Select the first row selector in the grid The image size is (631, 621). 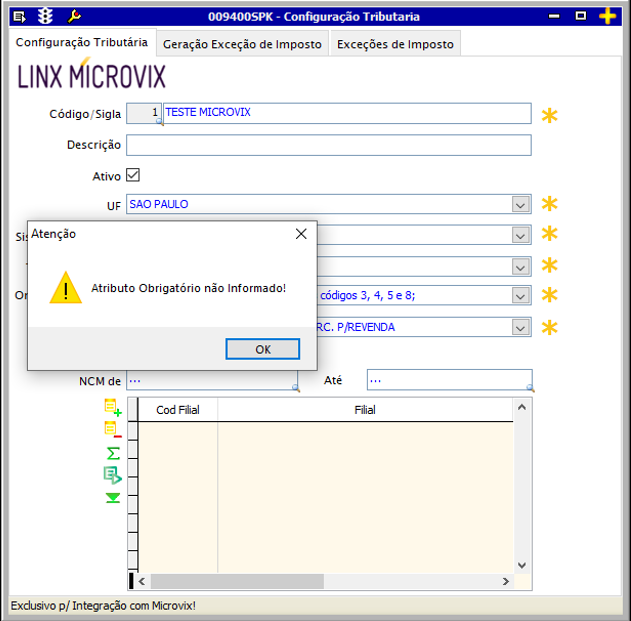pyautogui.click(x=133, y=431)
